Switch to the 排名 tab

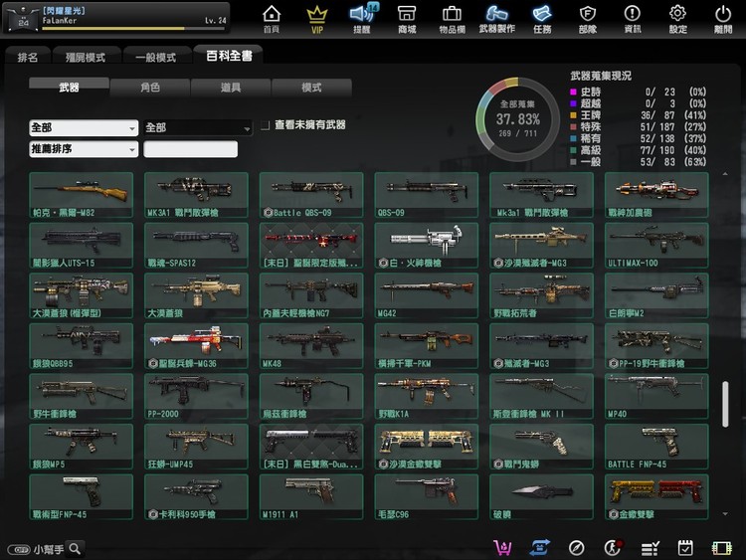(28, 57)
